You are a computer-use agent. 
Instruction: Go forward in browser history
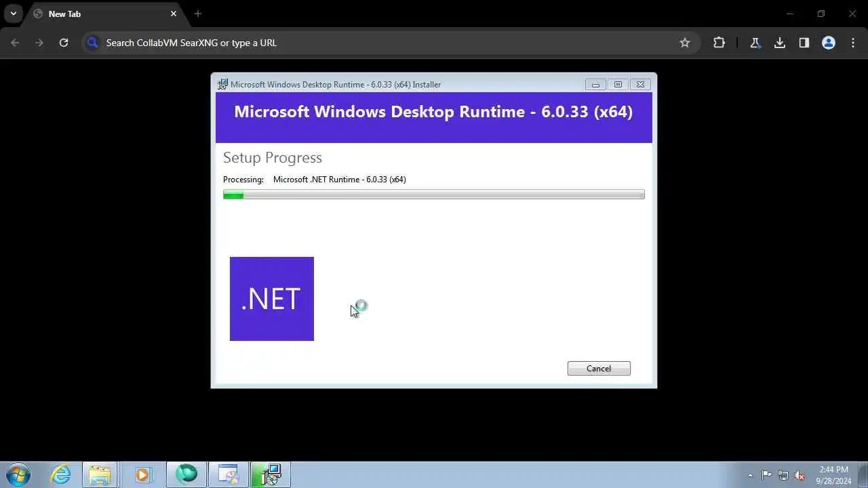click(39, 43)
